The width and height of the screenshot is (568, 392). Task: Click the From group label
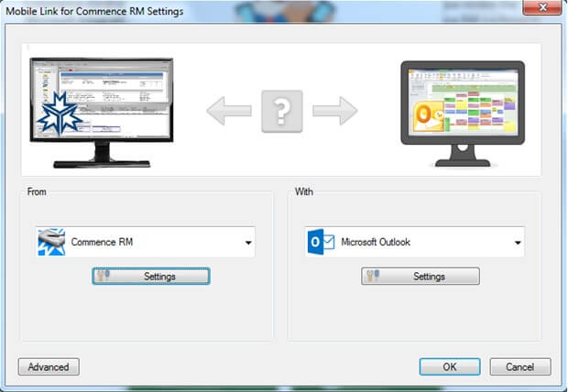(37, 191)
